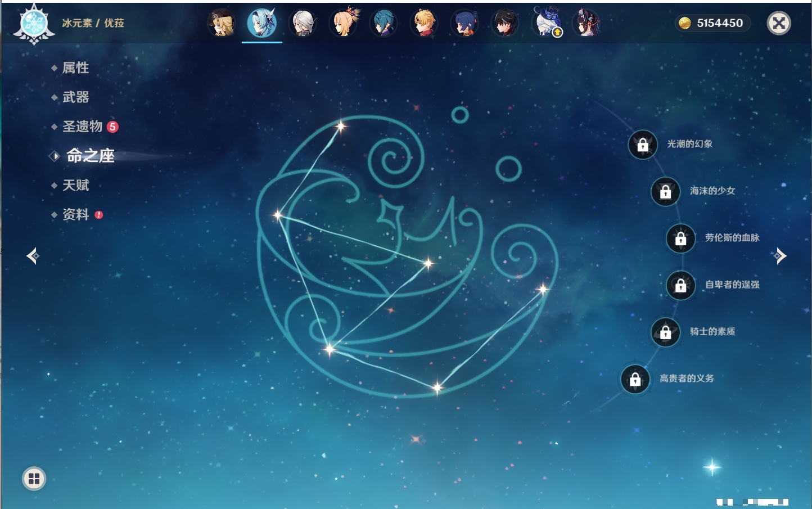This screenshot has width=812, height=509.
Task: Click the gold Mora coin icon
Action: (685, 23)
